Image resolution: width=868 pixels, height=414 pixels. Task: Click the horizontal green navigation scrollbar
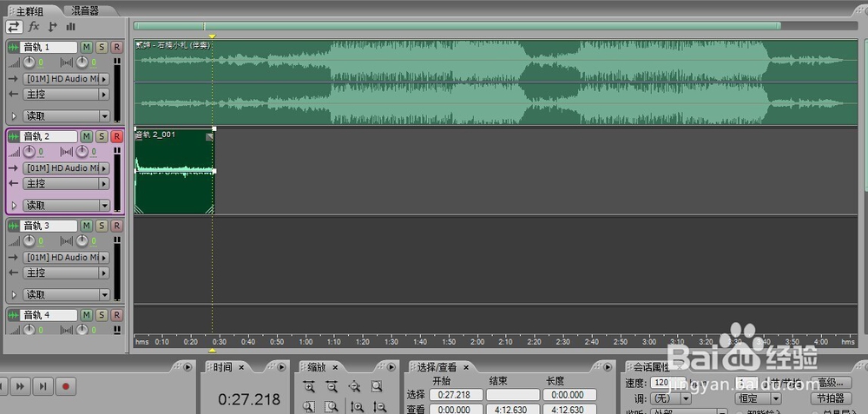457,25
